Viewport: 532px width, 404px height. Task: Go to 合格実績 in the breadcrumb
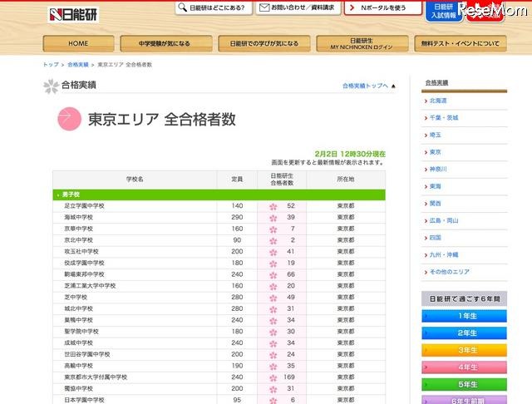(x=78, y=65)
